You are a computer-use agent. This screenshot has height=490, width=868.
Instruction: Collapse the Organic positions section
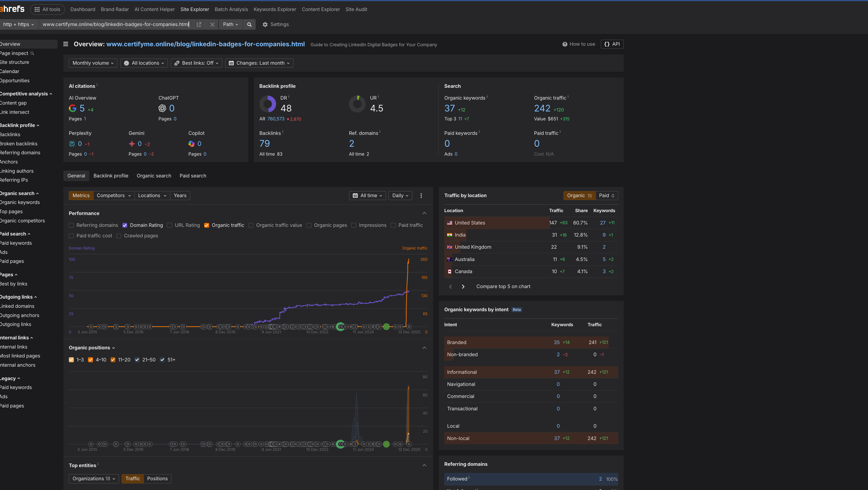tap(424, 348)
